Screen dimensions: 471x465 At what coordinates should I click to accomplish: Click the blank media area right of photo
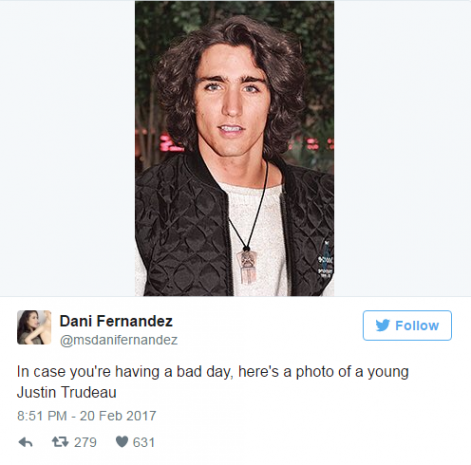pyautogui.click(x=402, y=148)
